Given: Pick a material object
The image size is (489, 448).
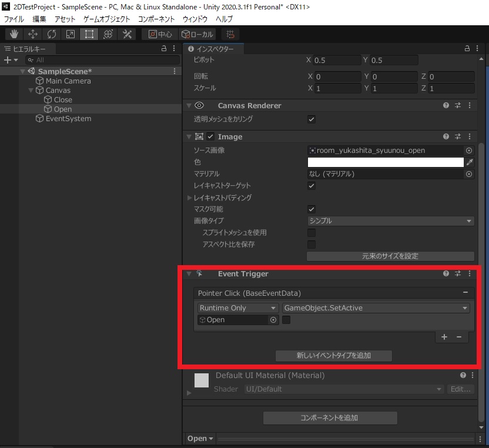Looking at the screenshot, I should click(469, 174).
